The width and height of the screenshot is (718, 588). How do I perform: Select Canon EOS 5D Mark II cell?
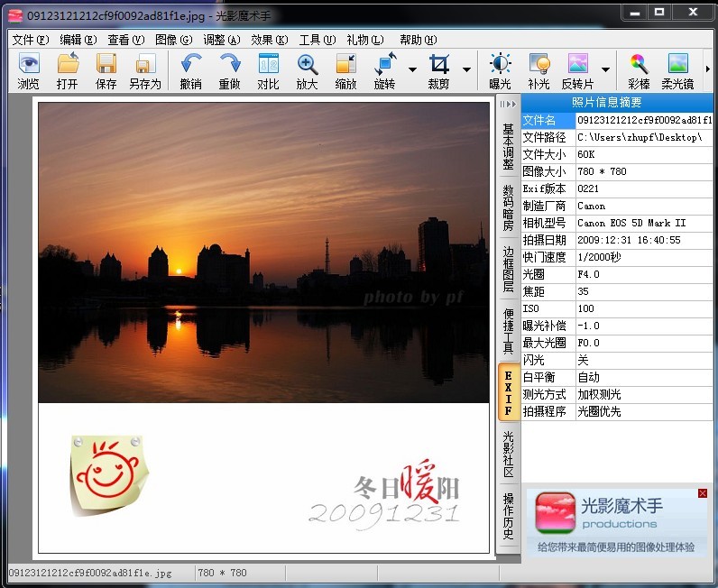click(644, 223)
